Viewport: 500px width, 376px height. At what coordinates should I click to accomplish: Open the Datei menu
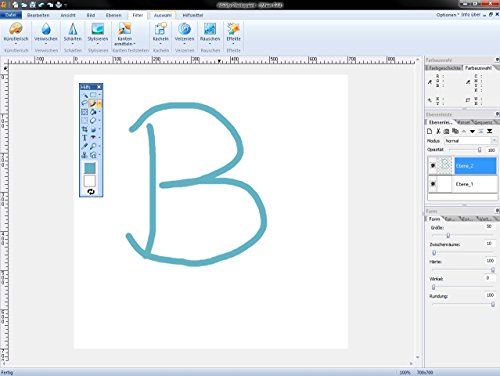click(x=11, y=15)
